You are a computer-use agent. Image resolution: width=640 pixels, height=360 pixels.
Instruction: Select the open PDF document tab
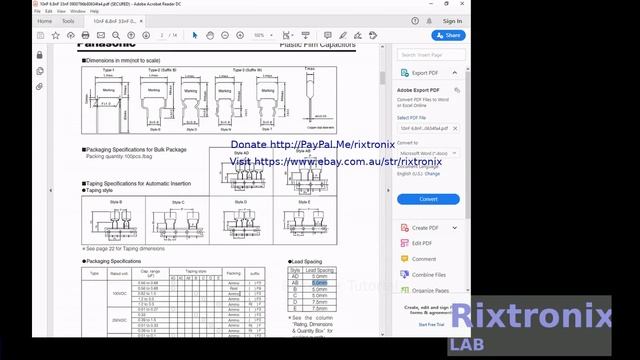pyautogui.click(x=115, y=21)
